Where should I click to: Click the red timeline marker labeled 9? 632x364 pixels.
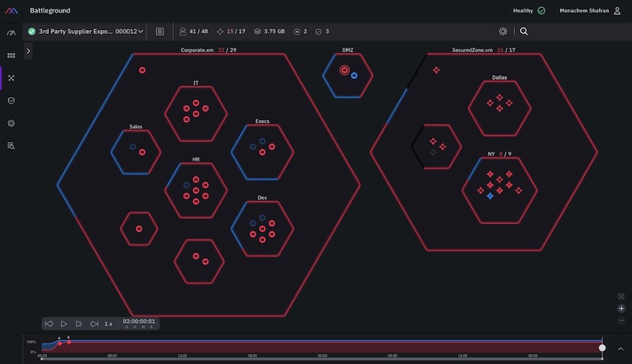(x=60, y=343)
